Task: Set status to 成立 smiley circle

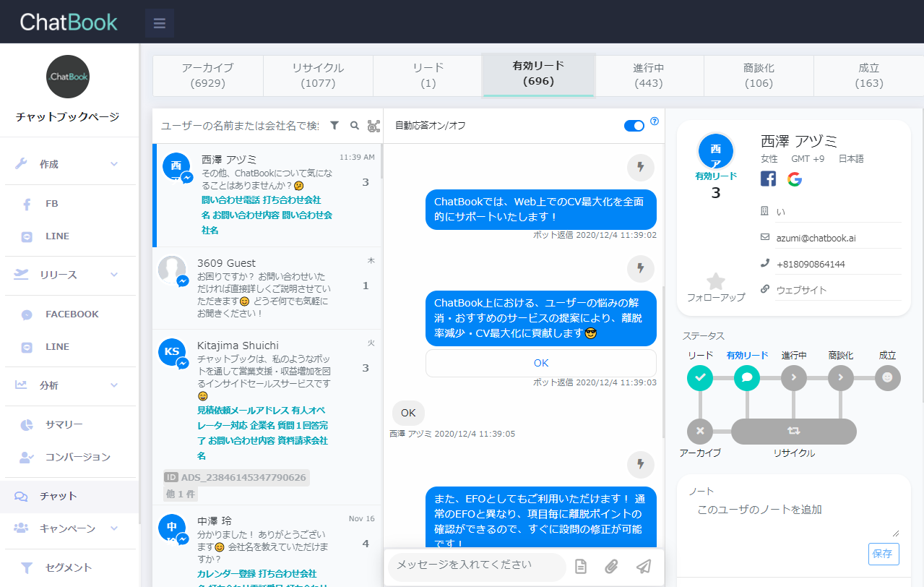Action: click(x=888, y=377)
